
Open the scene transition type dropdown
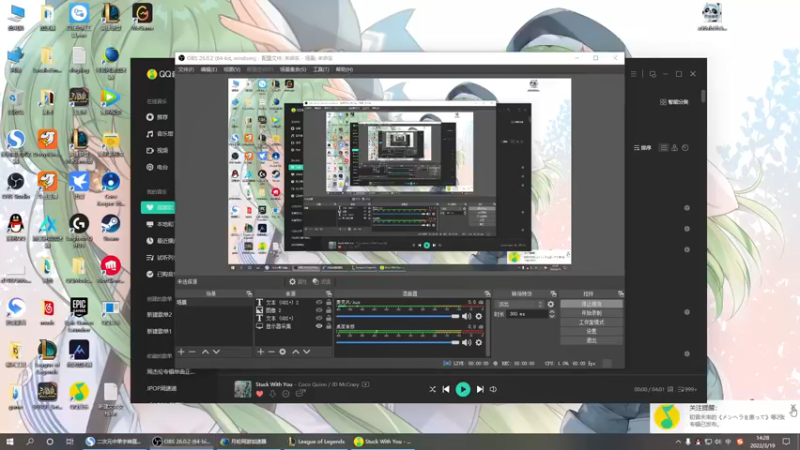(x=520, y=304)
